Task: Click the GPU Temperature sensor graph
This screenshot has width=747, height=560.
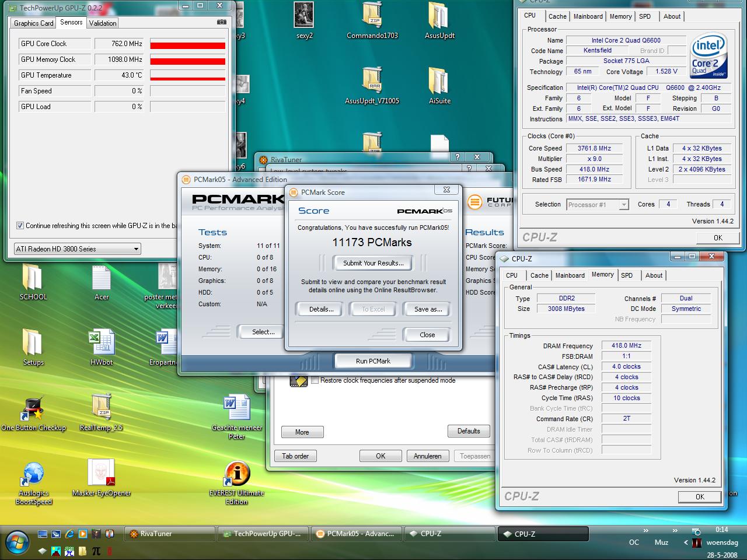Action: pos(187,75)
